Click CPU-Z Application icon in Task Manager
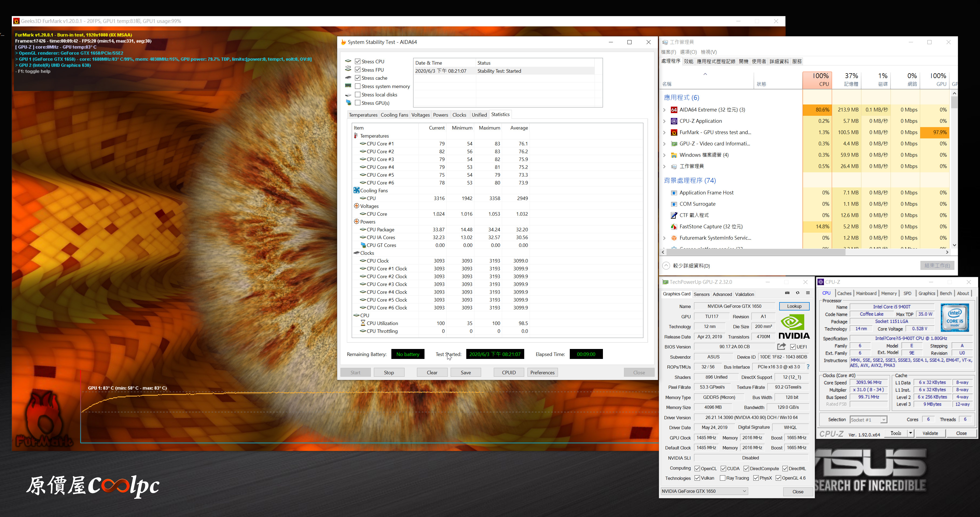Image resolution: width=980 pixels, height=517 pixels. tap(674, 121)
